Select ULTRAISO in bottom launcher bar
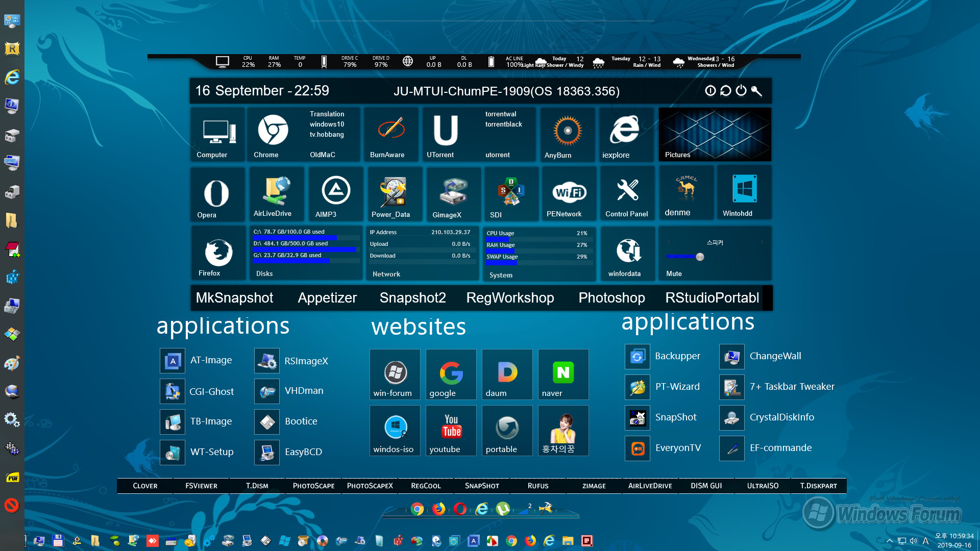 click(763, 486)
